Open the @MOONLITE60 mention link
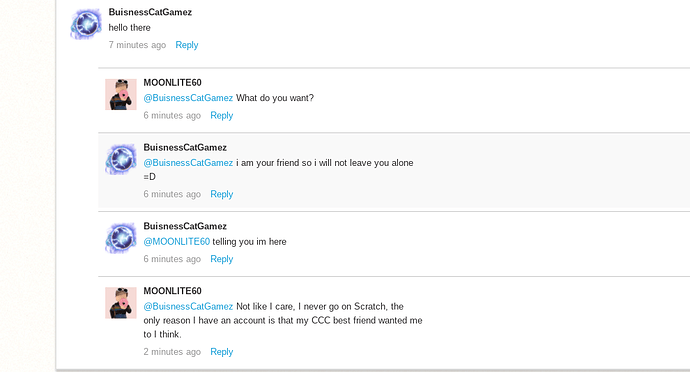690x372 pixels. 176,241
